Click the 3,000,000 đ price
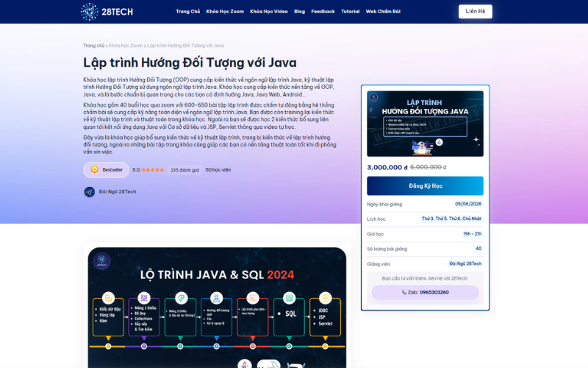Viewport: 588px width, 368px height. (x=387, y=168)
